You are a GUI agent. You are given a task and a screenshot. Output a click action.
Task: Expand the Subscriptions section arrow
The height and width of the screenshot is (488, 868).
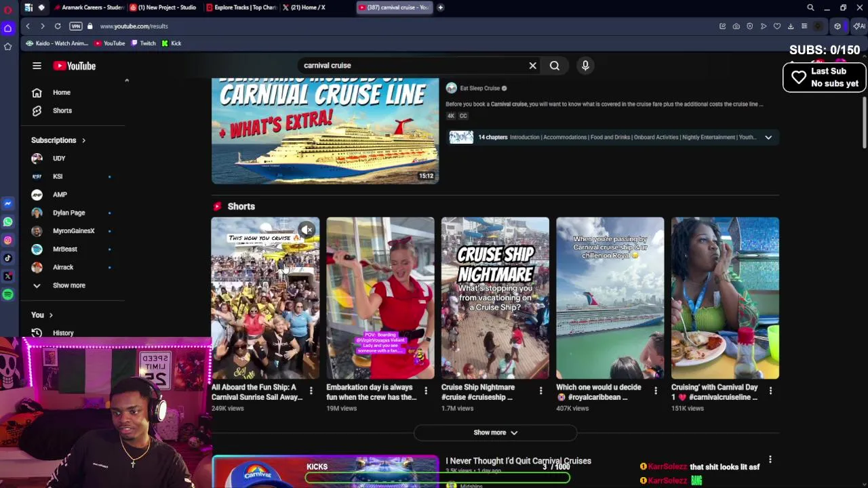(83, 140)
